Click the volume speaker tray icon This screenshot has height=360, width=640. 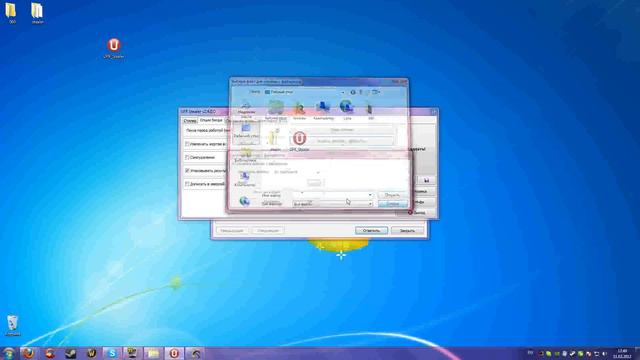tap(604, 353)
